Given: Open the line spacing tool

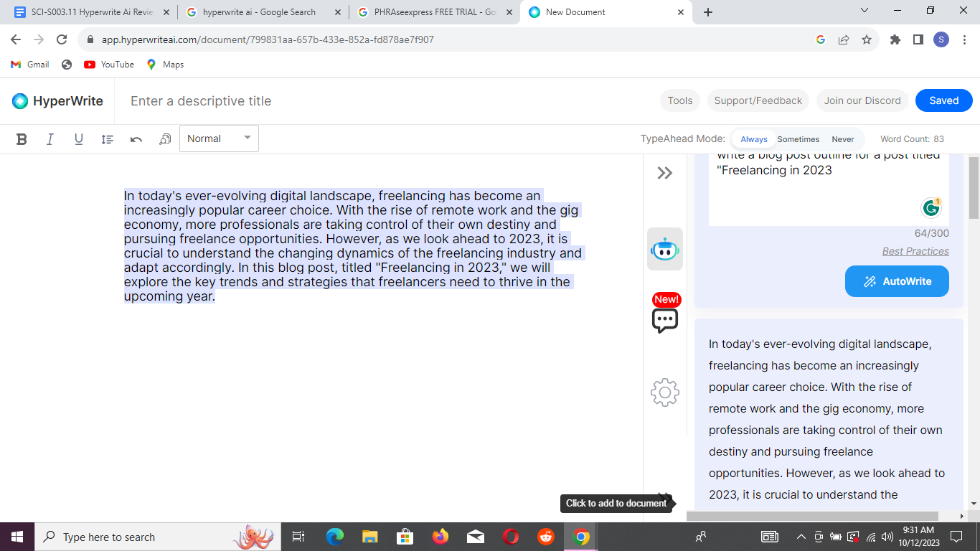Looking at the screenshot, I should [107, 138].
